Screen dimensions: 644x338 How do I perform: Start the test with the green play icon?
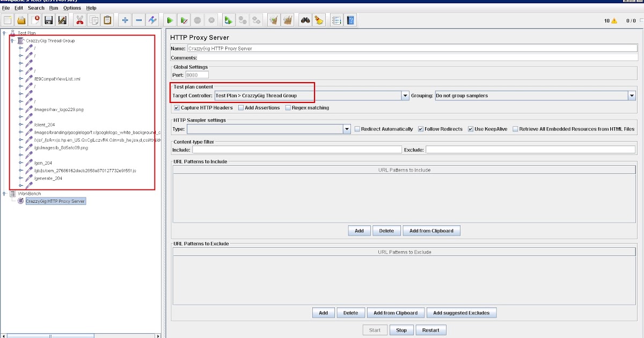click(x=170, y=20)
